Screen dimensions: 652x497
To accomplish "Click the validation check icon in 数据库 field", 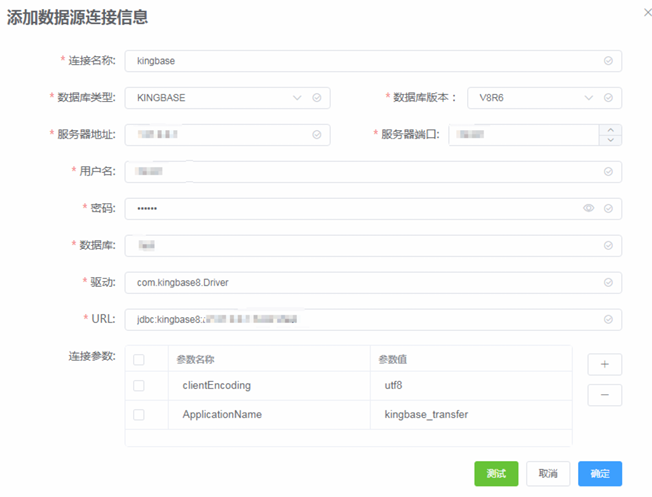I will (x=608, y=245).
